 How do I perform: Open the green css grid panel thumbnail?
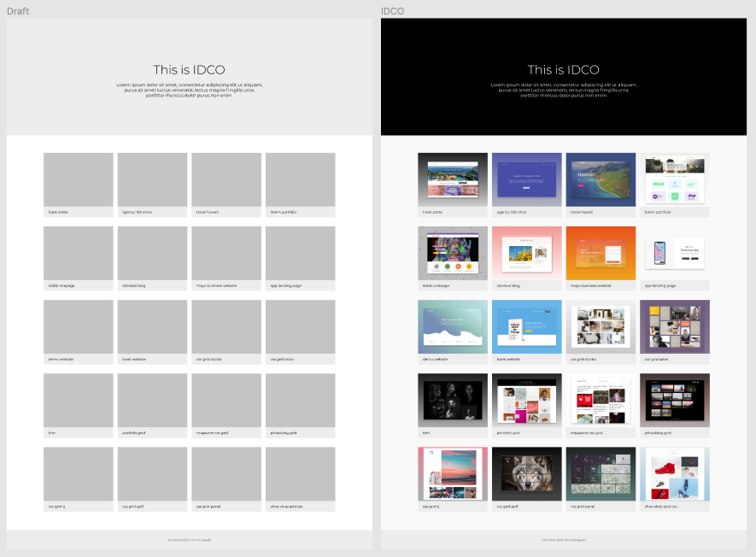[601, 474]
